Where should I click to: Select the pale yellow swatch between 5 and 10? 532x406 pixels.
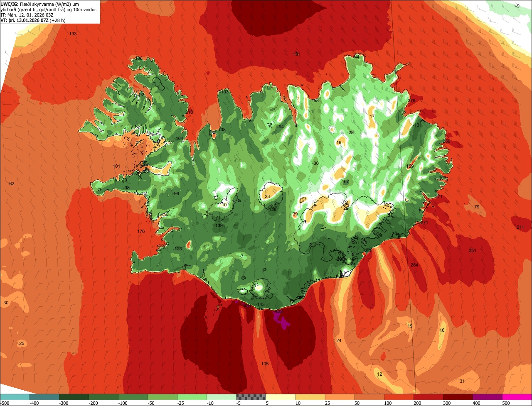click(x=281, y=397)
